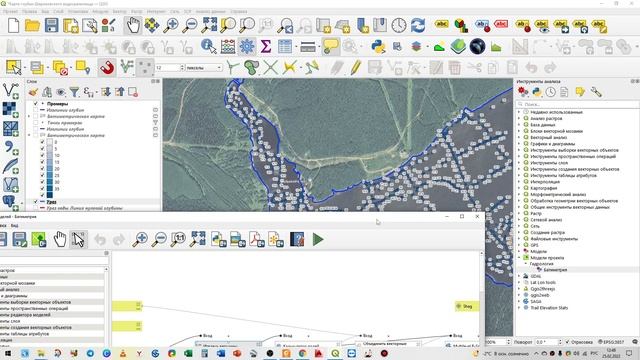Click EPSG:3857 CRS button in status bar
The image size is (640, 360).
pyautogui.click(x=612, y=342)
